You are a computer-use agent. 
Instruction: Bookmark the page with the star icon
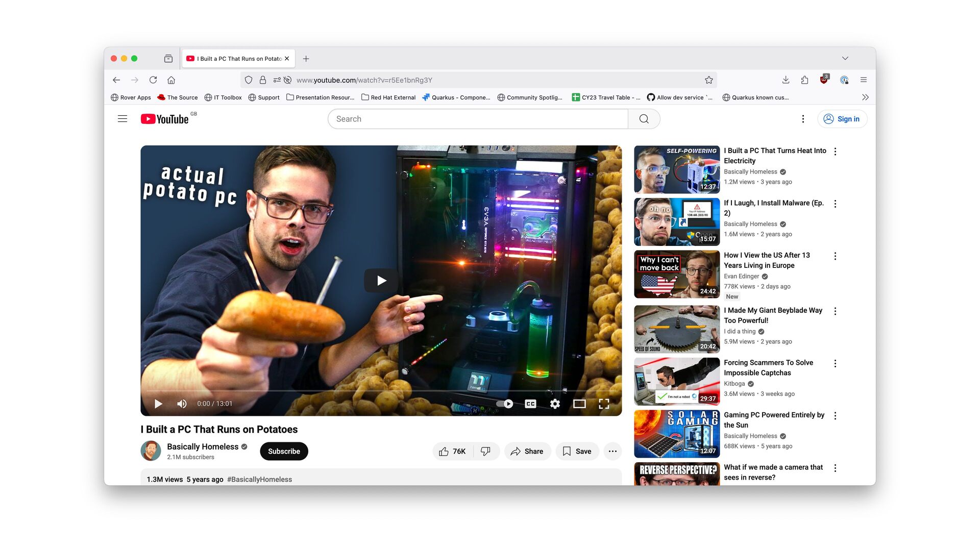coord(708,80)
